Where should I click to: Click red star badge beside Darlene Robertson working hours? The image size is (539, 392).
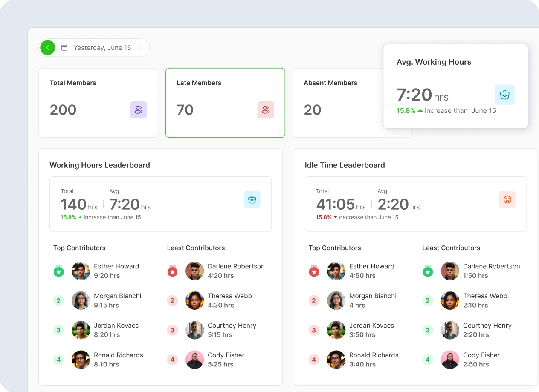pyautogui.click(x=172, y=271)
